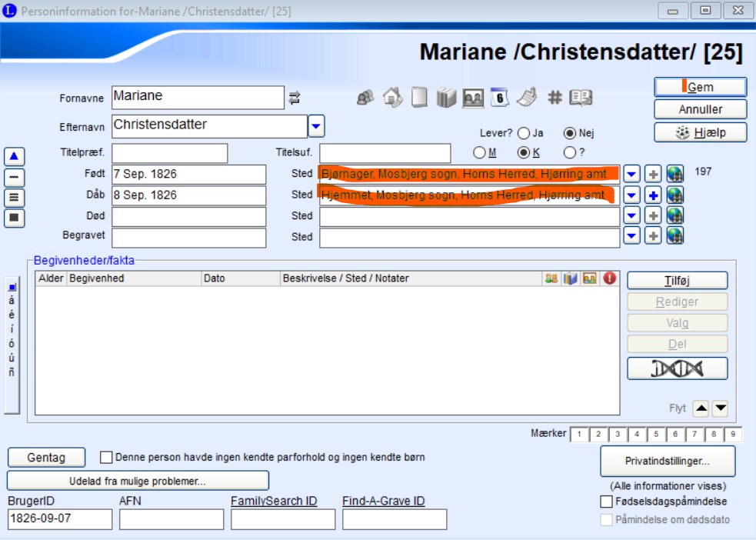
Task: Toggle Mærker tag 5
Action: coord(656,435)
